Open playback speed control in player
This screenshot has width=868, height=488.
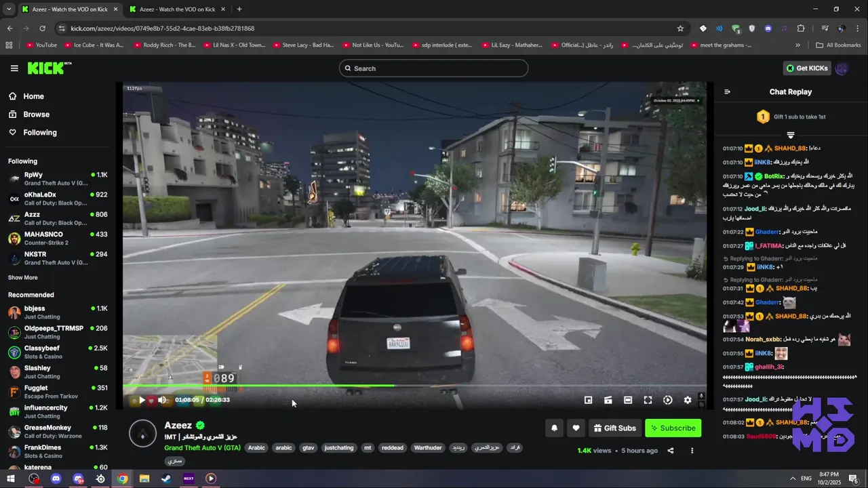click(x=668, y=400)
